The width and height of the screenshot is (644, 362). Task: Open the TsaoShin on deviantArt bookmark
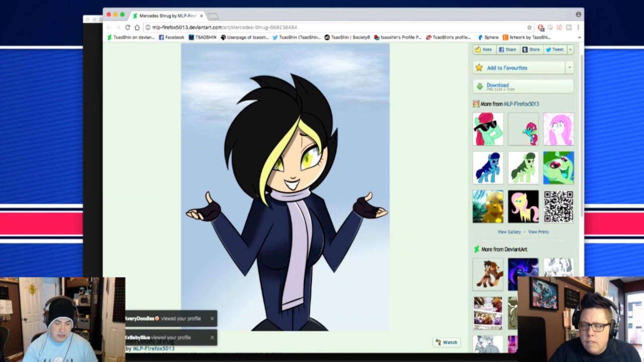tap(131, 37)
